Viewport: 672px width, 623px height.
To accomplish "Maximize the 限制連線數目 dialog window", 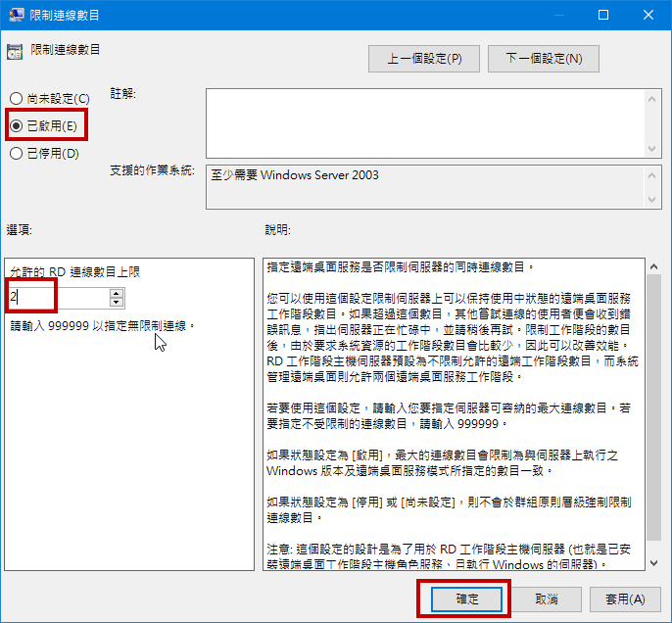I will click(603, 15).
